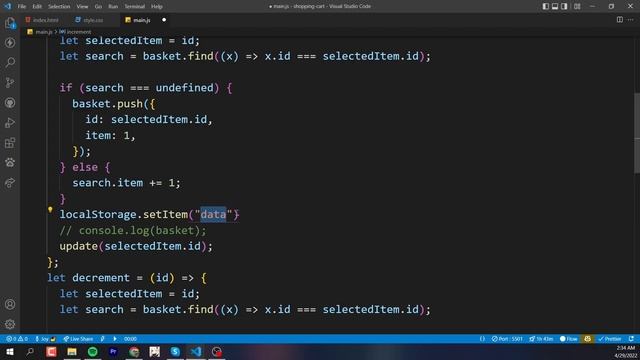Click the play icon in status bar
The image size is (640, 360).
click(x=115, y=339)
